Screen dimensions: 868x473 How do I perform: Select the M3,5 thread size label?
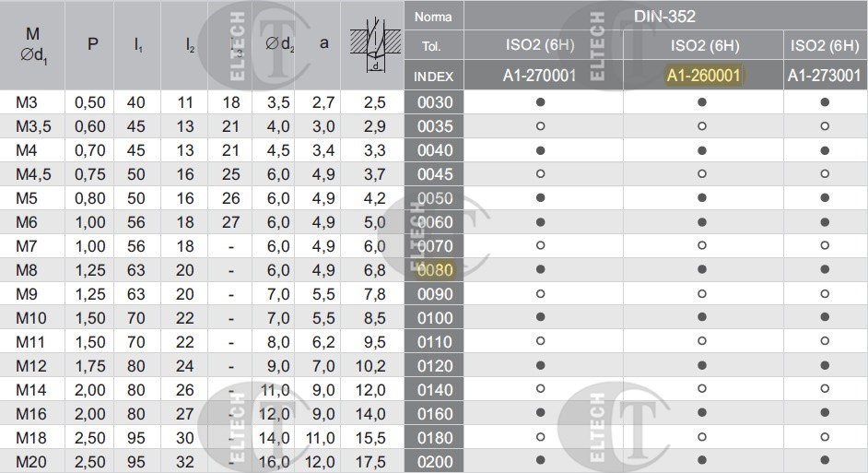(x=33, y=126)
